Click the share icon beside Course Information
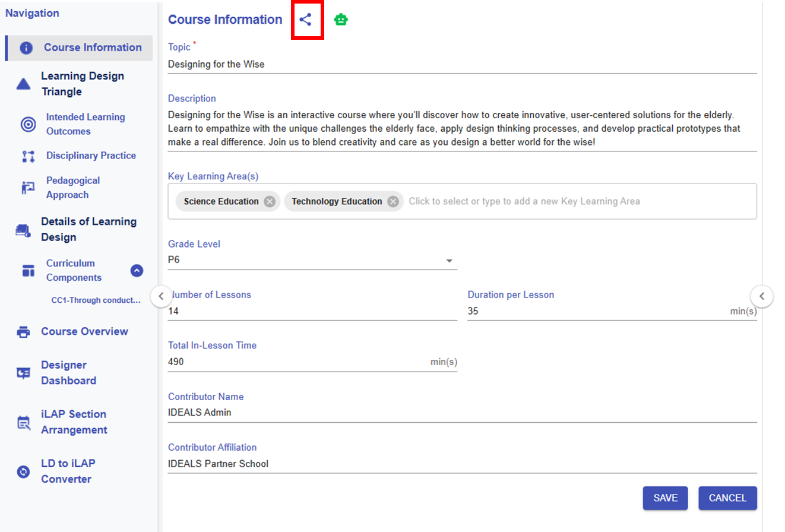Viewport: 785px width, 532px height. [x=305, y=20]
